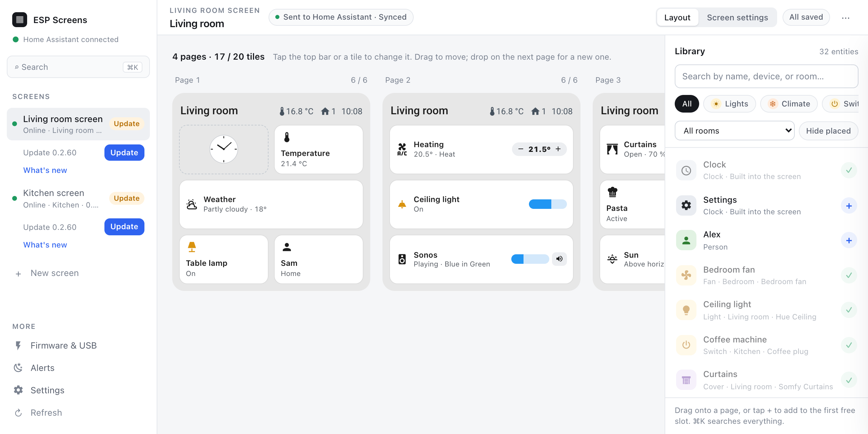Click the Curtains icon on Page 3
868x434 pixels.
coord(612,149)
